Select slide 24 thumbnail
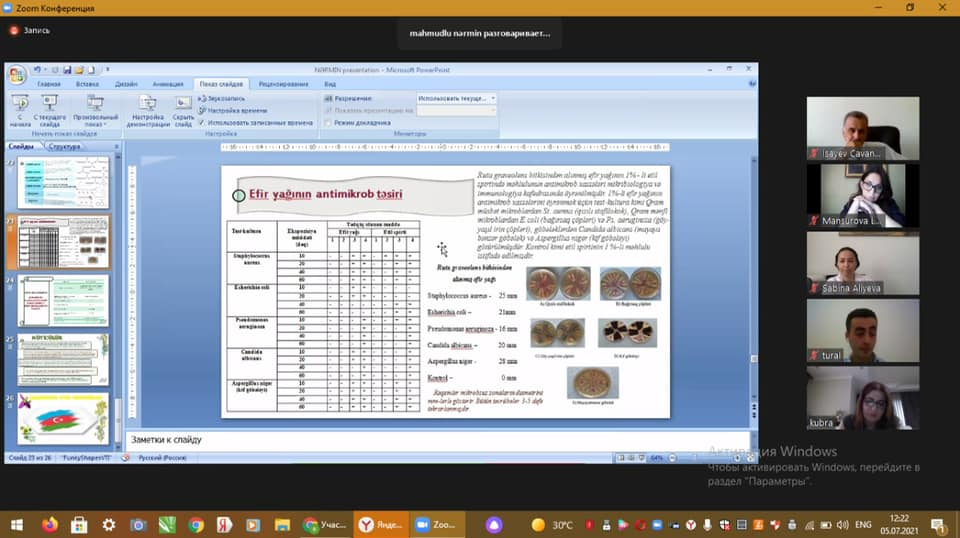Screen dimensions: 960x538 [x=63, y=301]
